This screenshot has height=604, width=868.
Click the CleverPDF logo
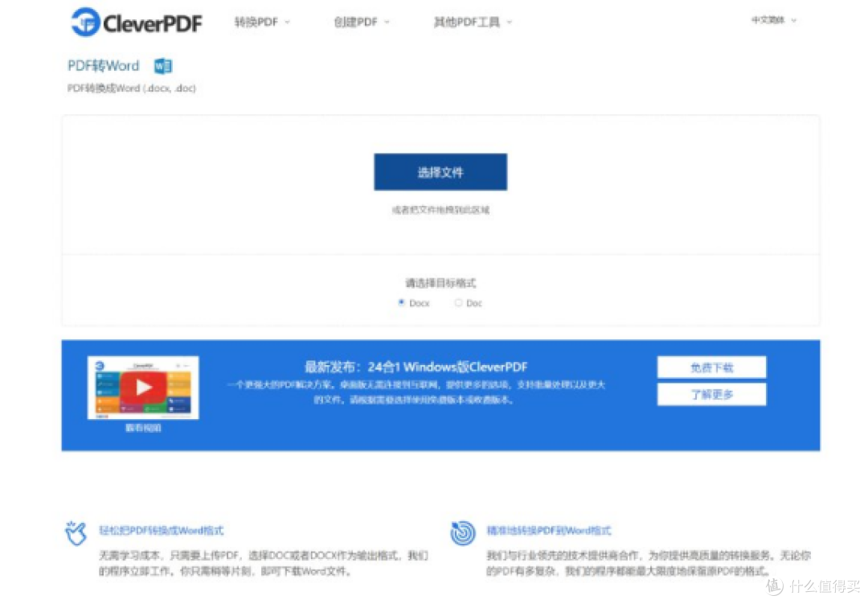pos(137,23)
